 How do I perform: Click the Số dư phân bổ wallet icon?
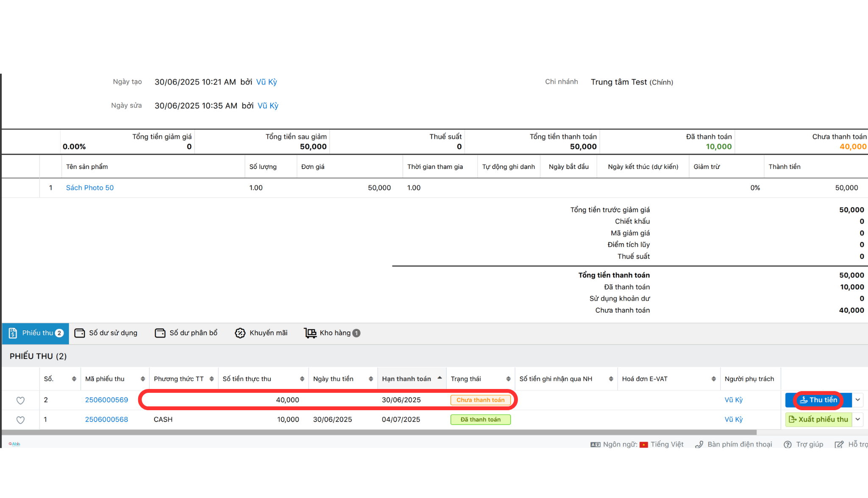160,333
